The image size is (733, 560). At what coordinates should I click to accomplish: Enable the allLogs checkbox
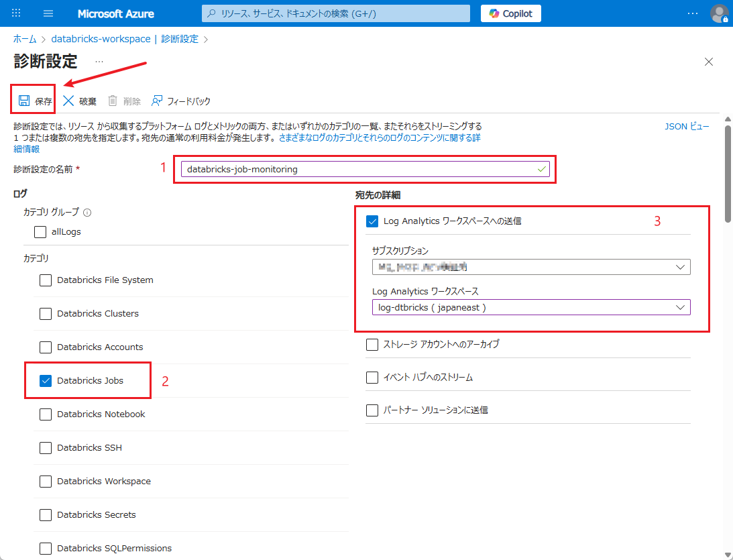tap(40, 232)
